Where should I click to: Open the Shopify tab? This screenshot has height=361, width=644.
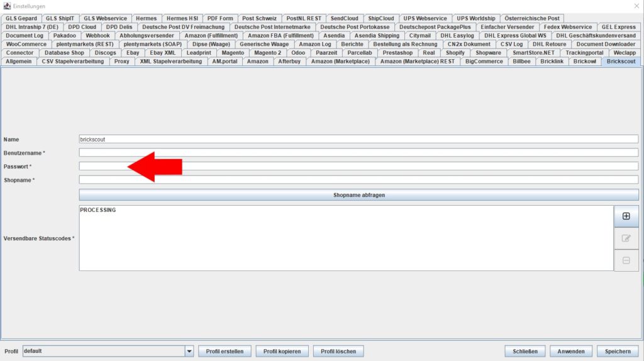click(x=455, y=53)
